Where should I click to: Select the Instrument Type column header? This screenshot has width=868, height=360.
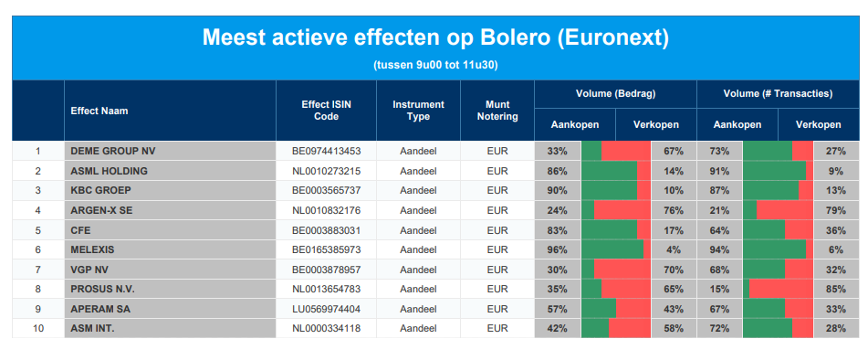pyautogui.click(x=419, y=111)
